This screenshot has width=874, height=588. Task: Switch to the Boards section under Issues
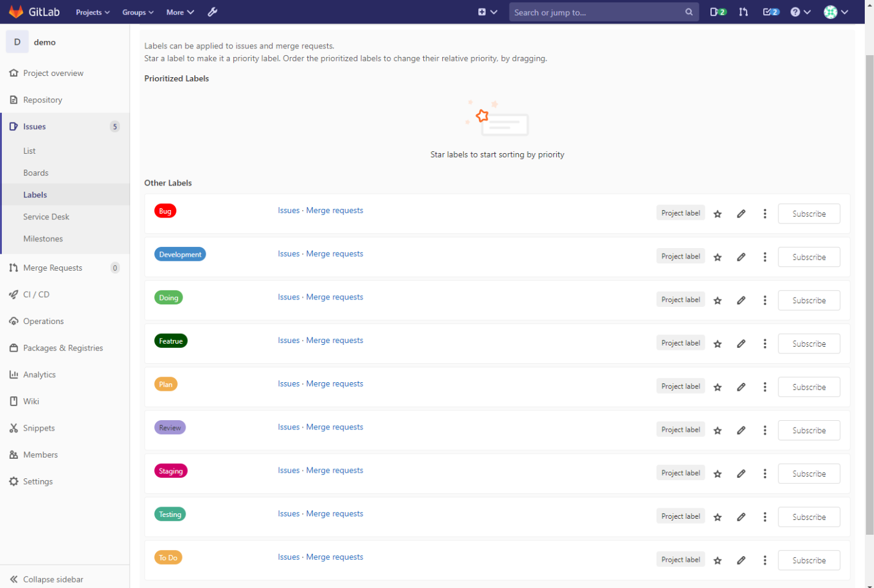36,172
